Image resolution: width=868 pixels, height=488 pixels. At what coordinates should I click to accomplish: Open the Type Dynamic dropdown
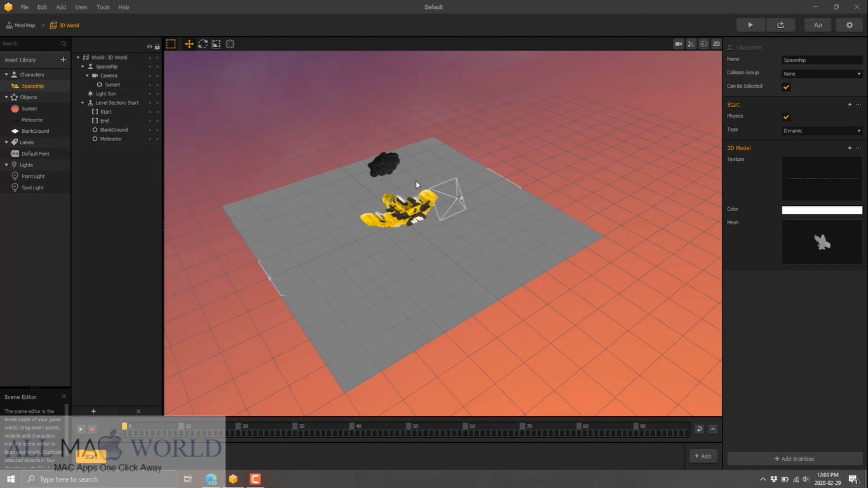coord(822,131)
